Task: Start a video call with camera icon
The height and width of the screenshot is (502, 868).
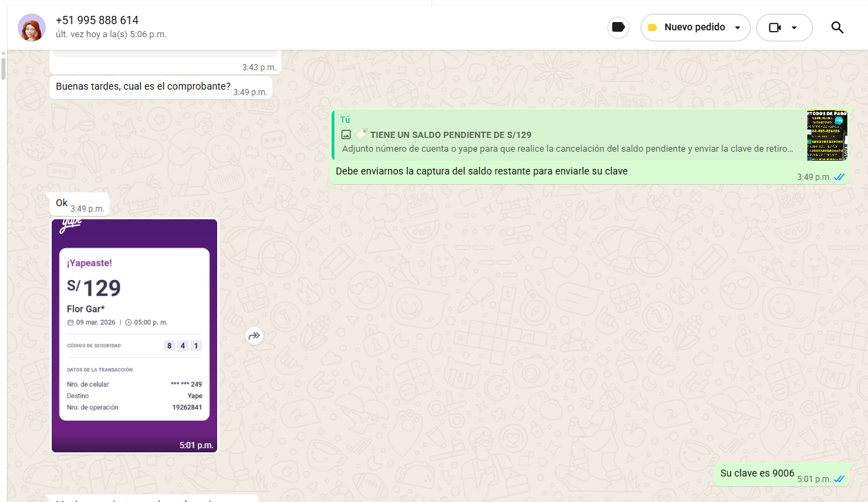Action: pyautogui.click(x=774, y=28)
